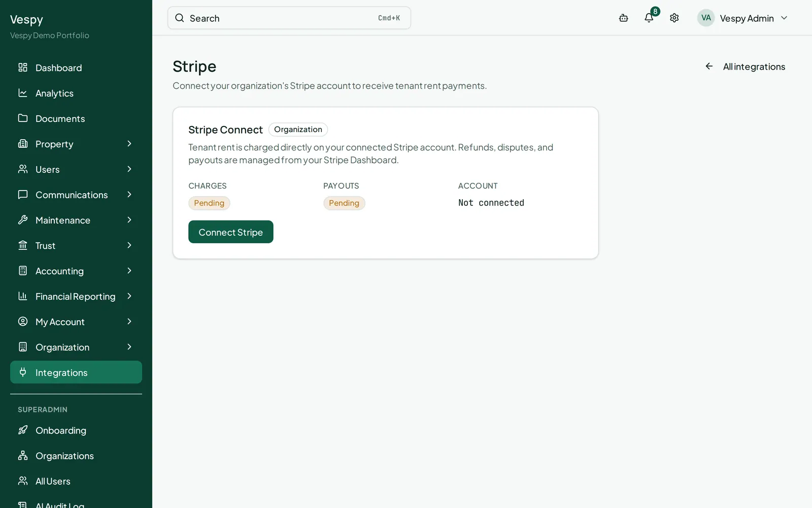Open Onboarding under Superadmin

coord(76,430)
